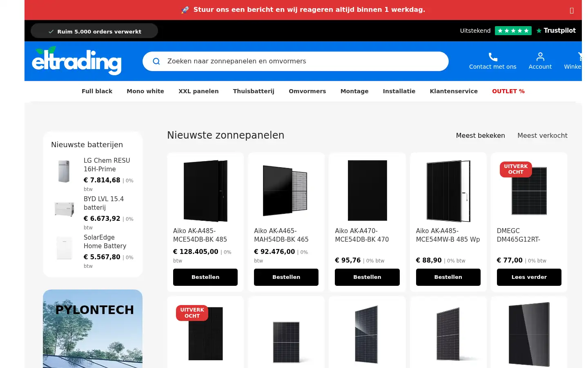Open the XXL panelen menu
Screen dimensions: 588x368
coord(198,91)
